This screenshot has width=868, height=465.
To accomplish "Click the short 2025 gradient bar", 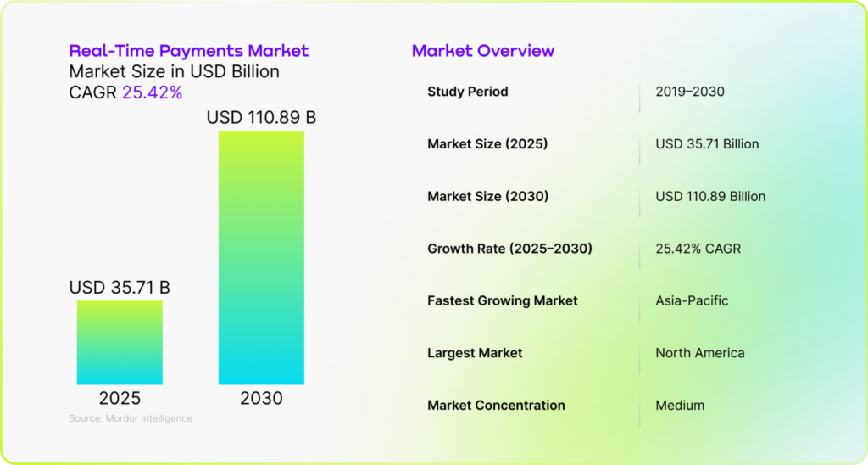I will tap(120, 343).
